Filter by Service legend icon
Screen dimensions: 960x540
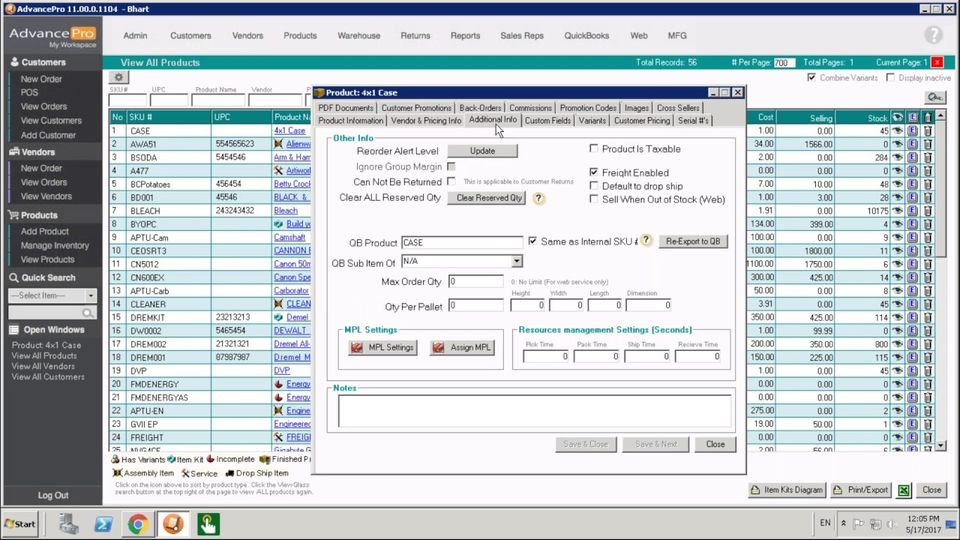tap(186, 473)
